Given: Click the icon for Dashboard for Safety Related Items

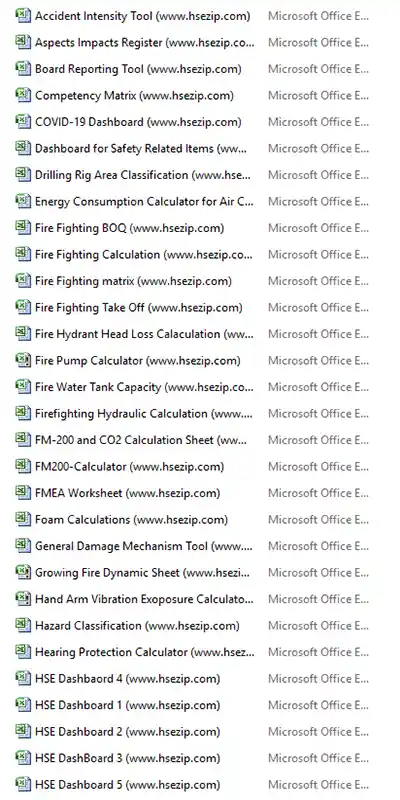Looking at the screenshot, I should pos(23,148).
